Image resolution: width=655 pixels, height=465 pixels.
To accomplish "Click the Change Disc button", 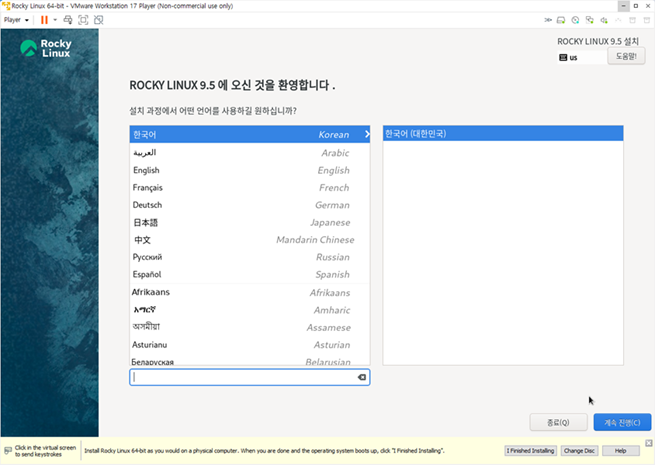I will pos(579,451).
